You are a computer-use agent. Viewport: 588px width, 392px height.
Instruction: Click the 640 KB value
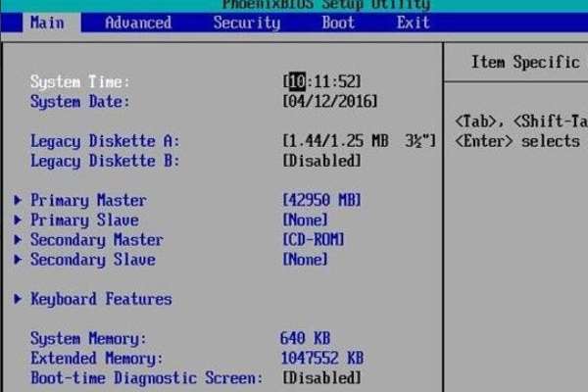pyautogui.click(x=305, y=338)
